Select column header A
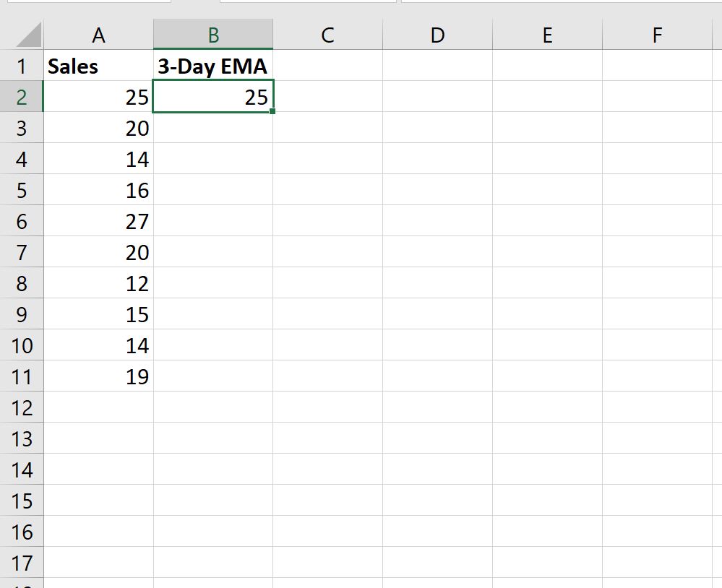The width and height of the screenshot is (722, 588). (98, 34)
